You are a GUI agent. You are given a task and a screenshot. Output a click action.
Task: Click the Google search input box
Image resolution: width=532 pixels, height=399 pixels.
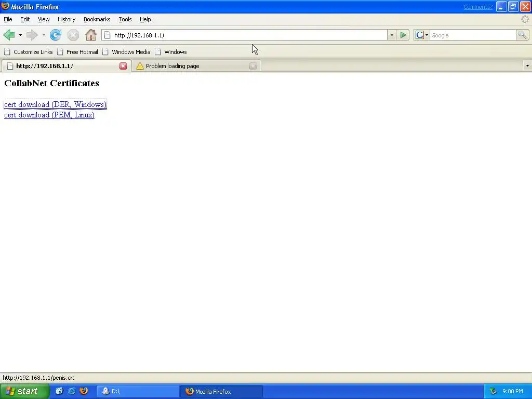pos(473,35)
